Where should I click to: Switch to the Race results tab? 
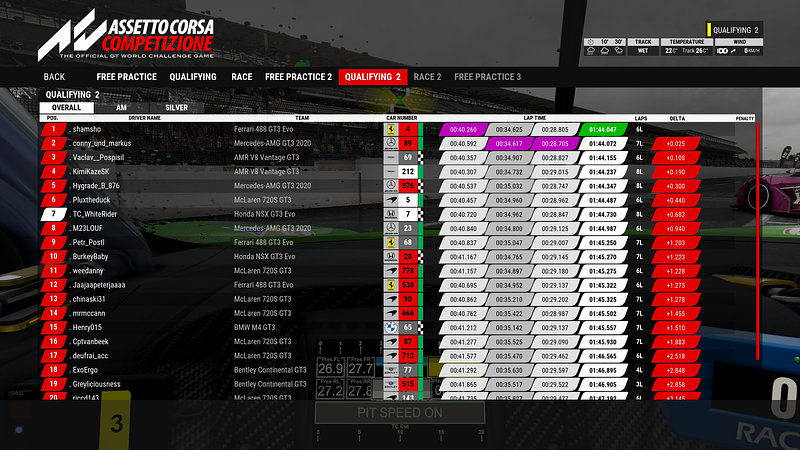[241, 77]
